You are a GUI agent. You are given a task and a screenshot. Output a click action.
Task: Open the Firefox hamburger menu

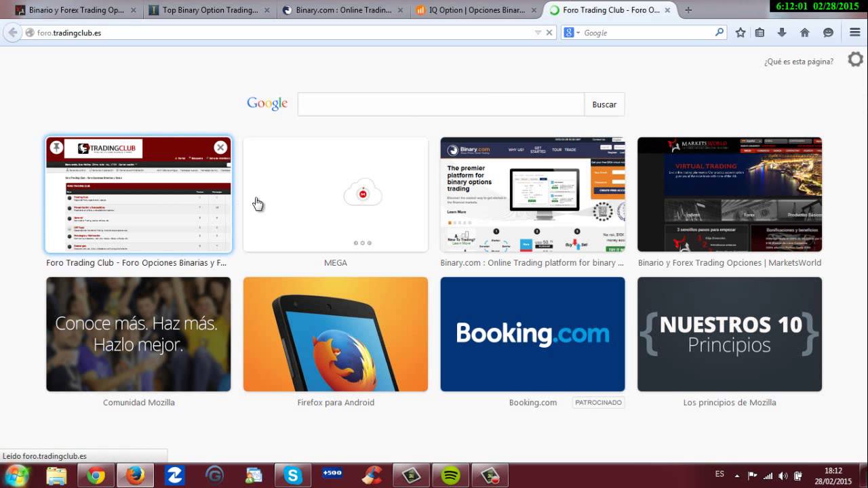[855, 33]
